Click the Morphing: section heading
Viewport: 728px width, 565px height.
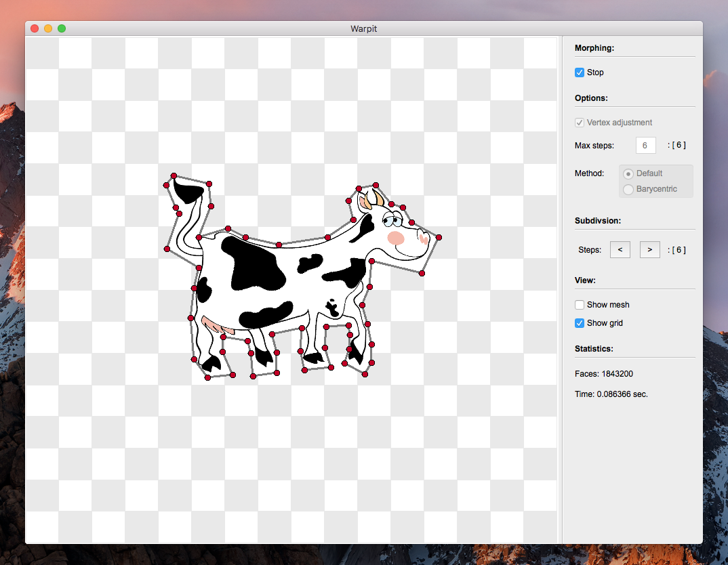coord(594,48)
